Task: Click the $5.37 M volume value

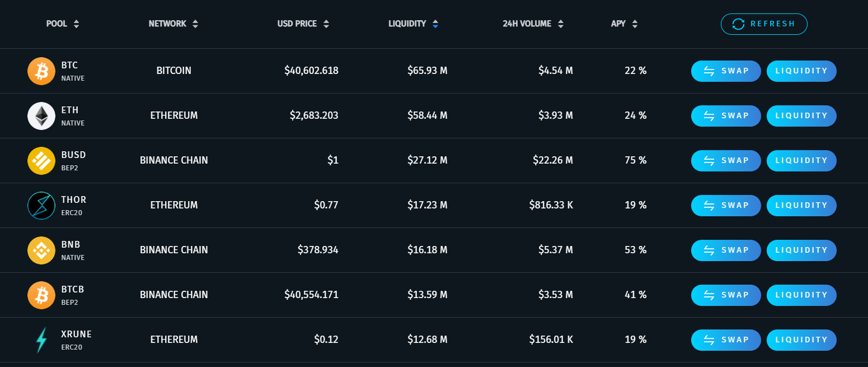Action: tap(556, 250)
